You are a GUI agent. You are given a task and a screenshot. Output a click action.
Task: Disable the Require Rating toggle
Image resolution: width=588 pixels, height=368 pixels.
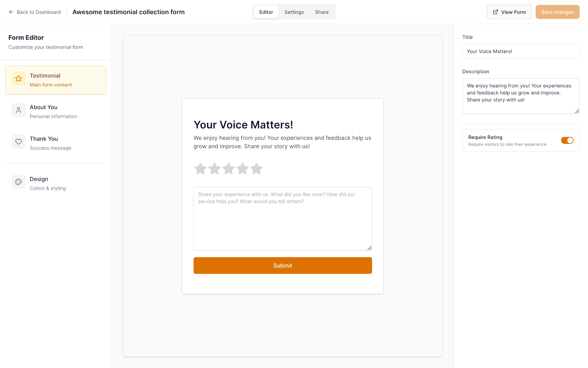(567, 140)
